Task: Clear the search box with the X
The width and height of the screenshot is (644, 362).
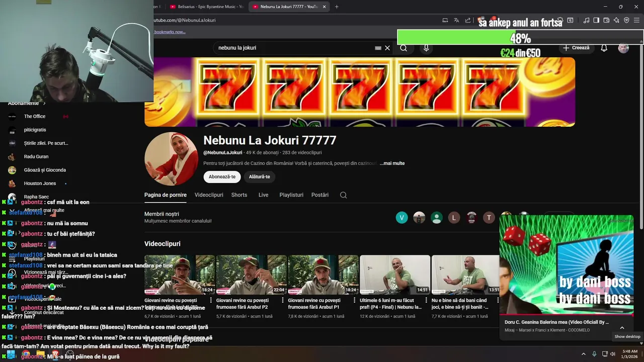Action: (387, 48)
